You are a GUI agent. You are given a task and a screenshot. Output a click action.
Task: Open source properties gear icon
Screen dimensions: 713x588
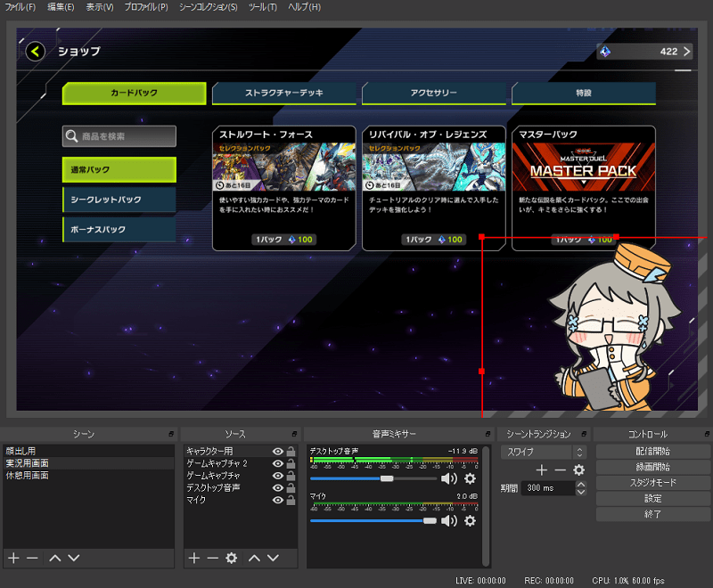tap(232, 558)
